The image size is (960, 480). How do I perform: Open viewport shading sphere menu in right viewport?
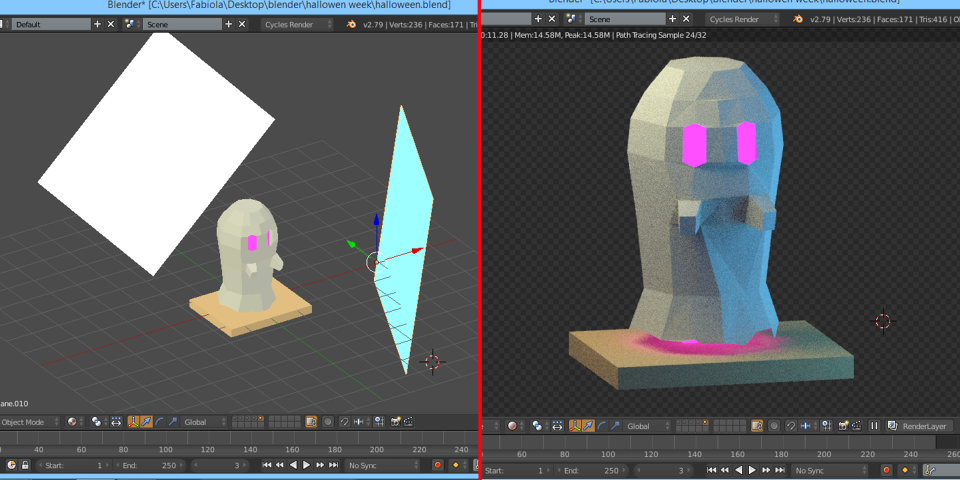tap(516, 426)
